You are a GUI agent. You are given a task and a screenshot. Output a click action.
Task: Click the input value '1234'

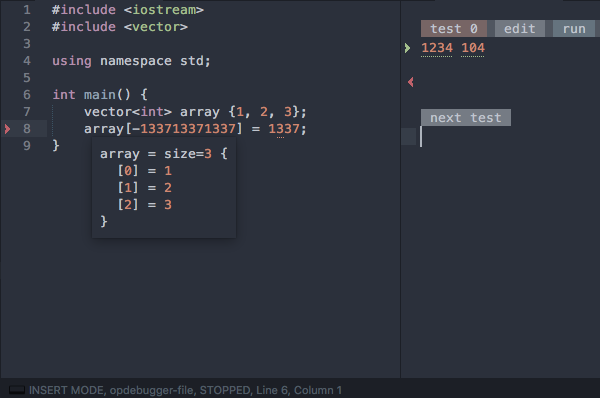click(x=437, y=48)
